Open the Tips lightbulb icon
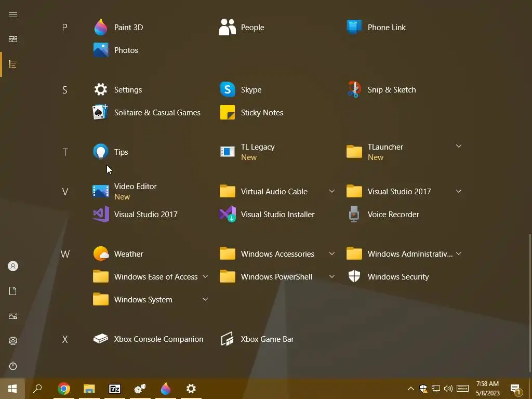Image resolution: width=532 pixels, height=399 pixels. point(101,152)
